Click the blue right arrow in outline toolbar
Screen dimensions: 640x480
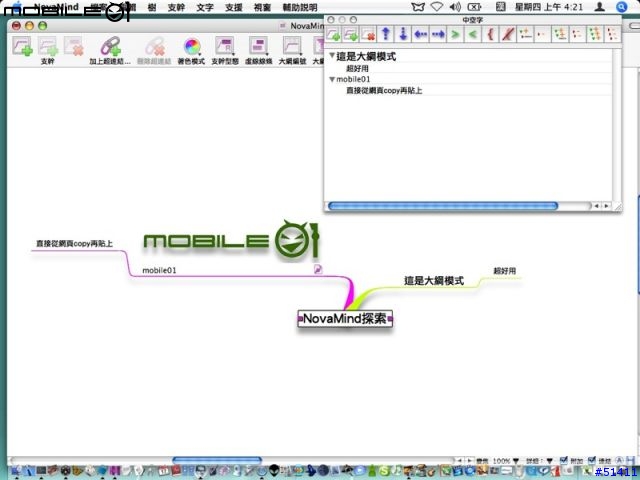tap(438, 34)
